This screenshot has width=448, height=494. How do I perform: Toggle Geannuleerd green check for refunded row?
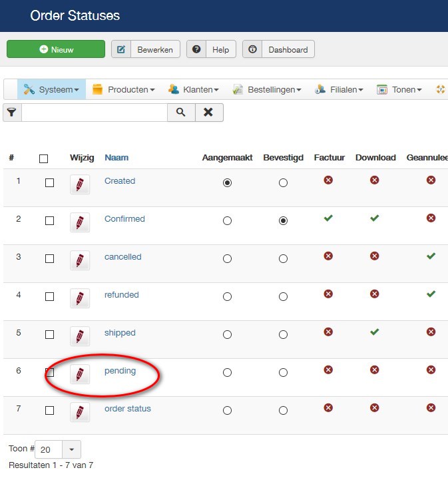[431, 294]
